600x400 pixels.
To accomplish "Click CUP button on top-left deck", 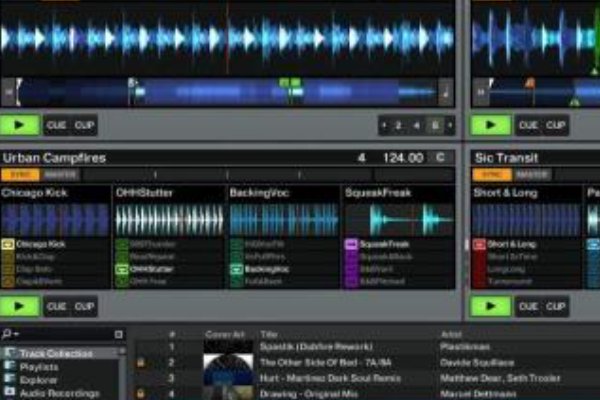I will 84,126.
